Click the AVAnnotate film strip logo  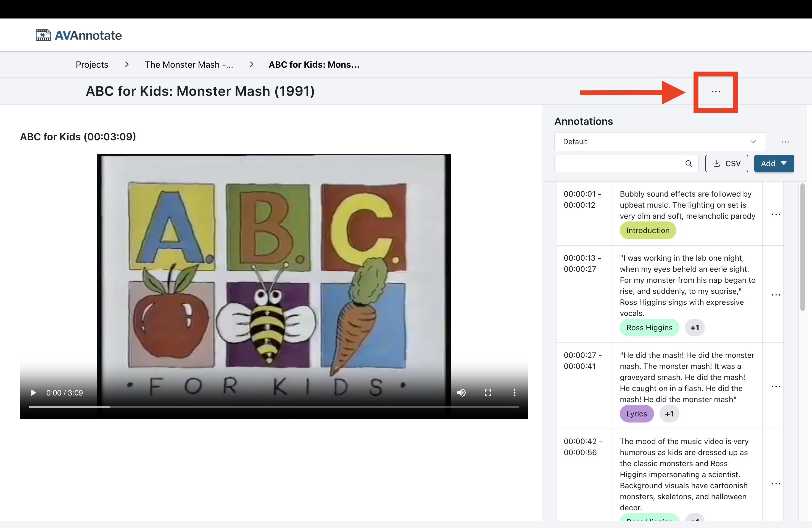tap(43, 35)
